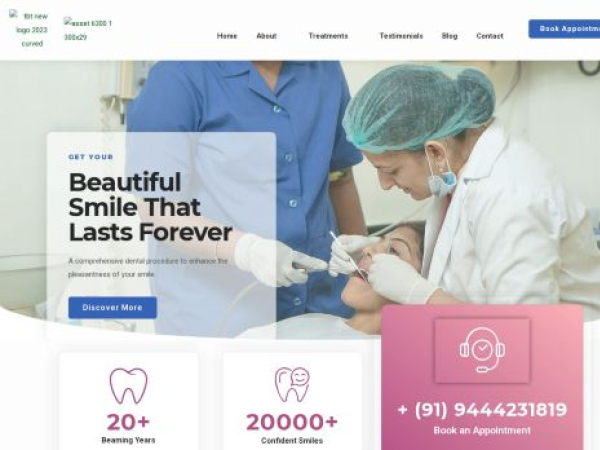Viewport: 600px width, 450px height.
Task: Click the phone number +(91) 9444231819
Action: coord(482,409)
